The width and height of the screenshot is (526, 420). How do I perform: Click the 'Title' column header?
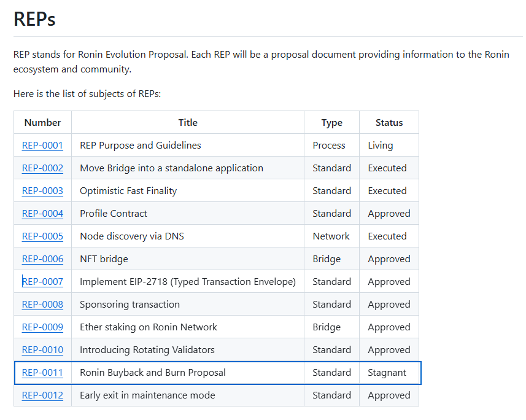point(188,123)
